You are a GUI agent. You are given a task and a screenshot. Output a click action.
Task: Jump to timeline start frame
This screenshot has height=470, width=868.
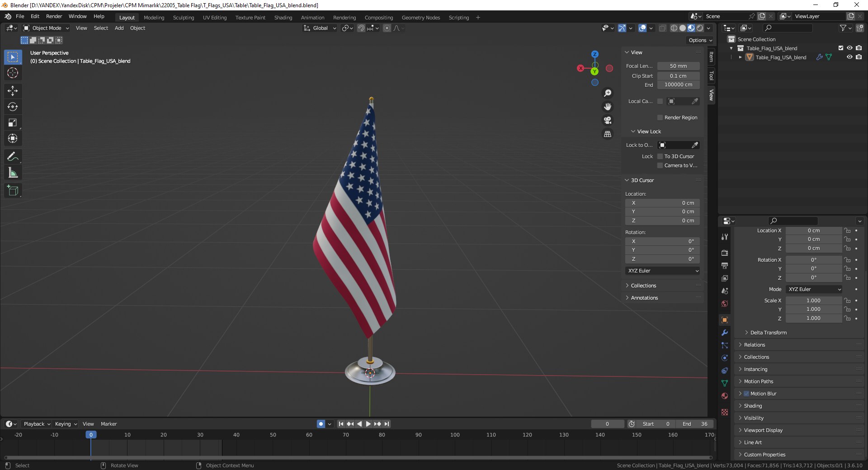click(341, 424)
